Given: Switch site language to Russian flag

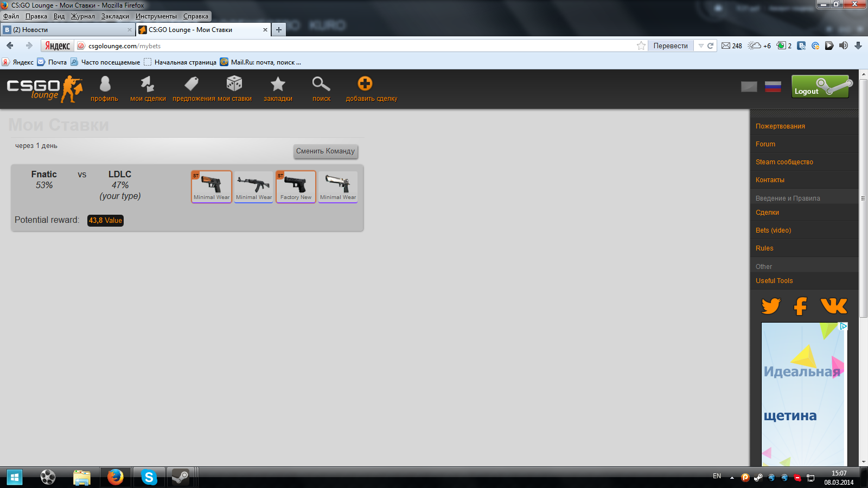Looking at the screenshot, I should [773, 87].
